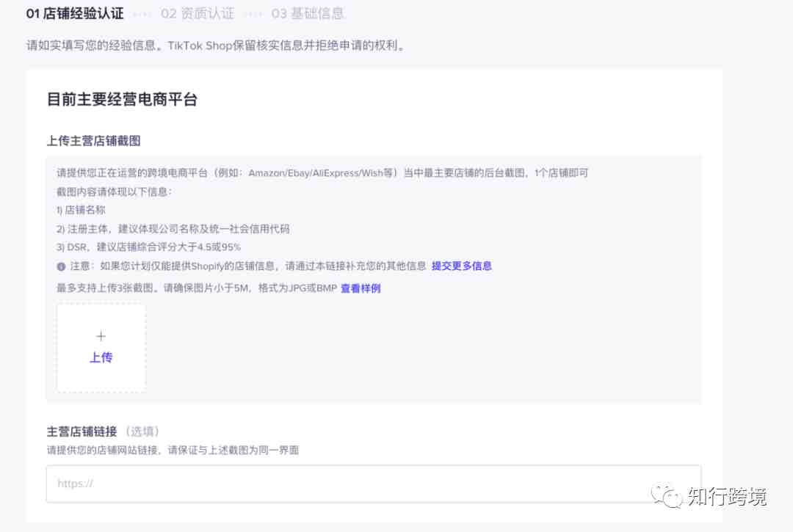
Task: Click the line 最多支持上传3张截图
Action: [197, 288]
